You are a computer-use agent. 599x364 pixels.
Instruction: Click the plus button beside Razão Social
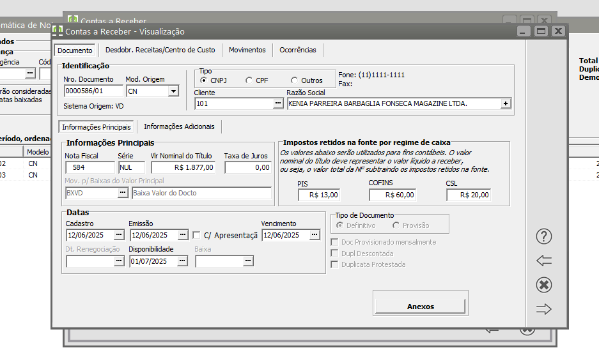[506, 103]
